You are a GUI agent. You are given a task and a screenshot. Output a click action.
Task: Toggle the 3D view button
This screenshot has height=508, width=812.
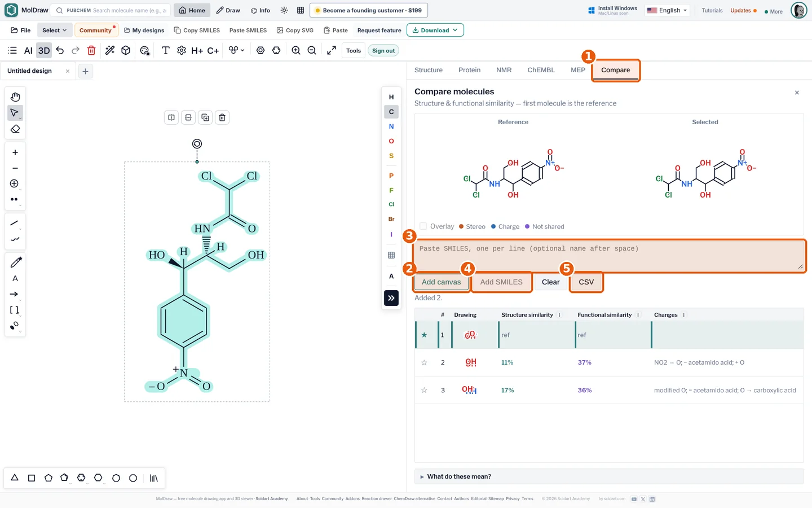pos(44,50)
